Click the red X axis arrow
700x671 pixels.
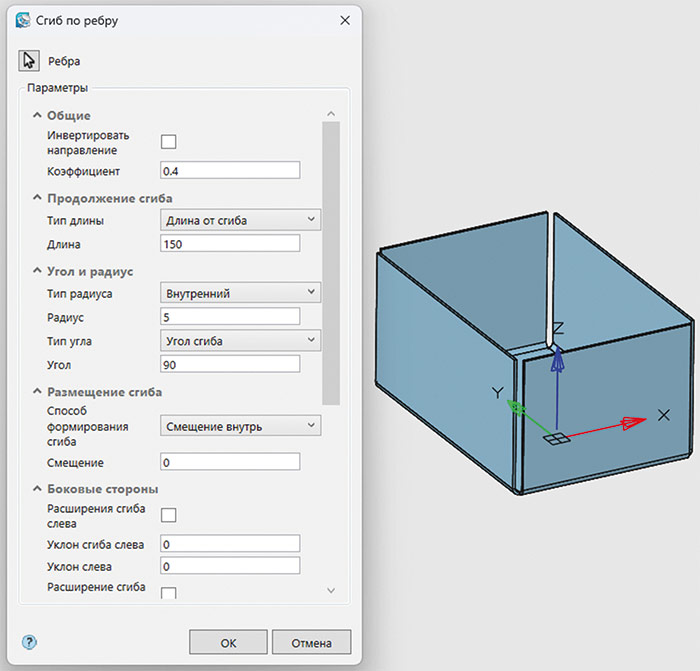pos(628,423)
